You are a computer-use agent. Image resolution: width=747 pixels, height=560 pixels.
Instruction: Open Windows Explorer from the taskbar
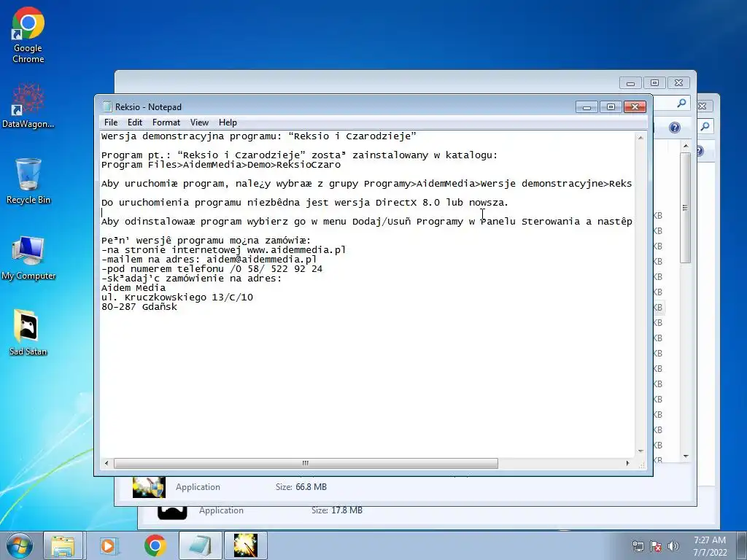tap(63, 545)
